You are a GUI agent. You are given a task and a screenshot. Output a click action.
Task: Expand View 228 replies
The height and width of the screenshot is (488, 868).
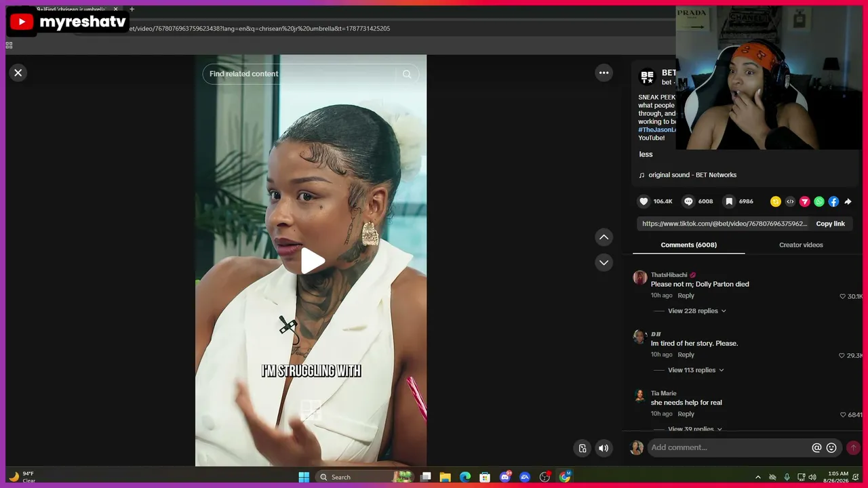(697, 311)
